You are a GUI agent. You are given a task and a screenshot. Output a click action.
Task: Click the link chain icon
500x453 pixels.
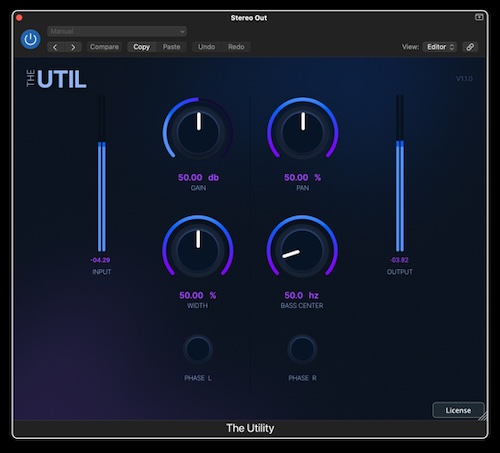470,47
